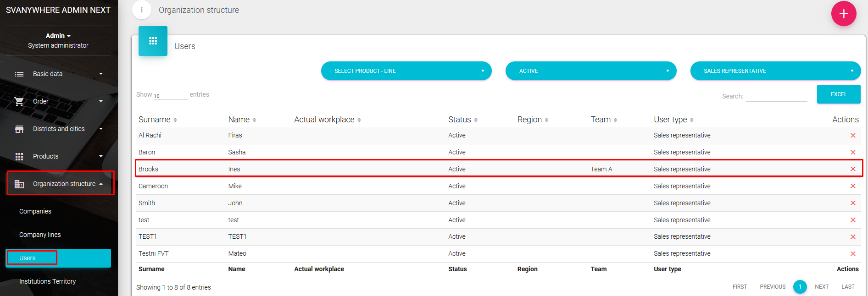868x296 pixels.
Task: Expand the Sales Representative filter dropdown
Action: pos(775,71)
